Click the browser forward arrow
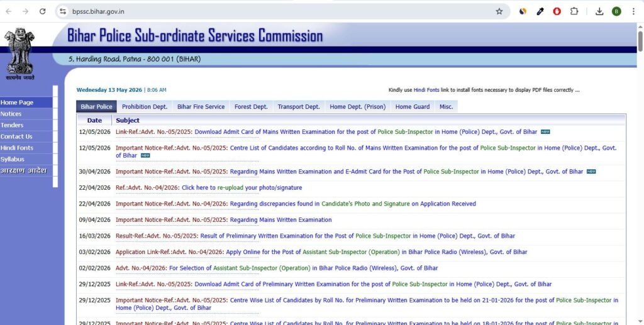 (25, 11)
